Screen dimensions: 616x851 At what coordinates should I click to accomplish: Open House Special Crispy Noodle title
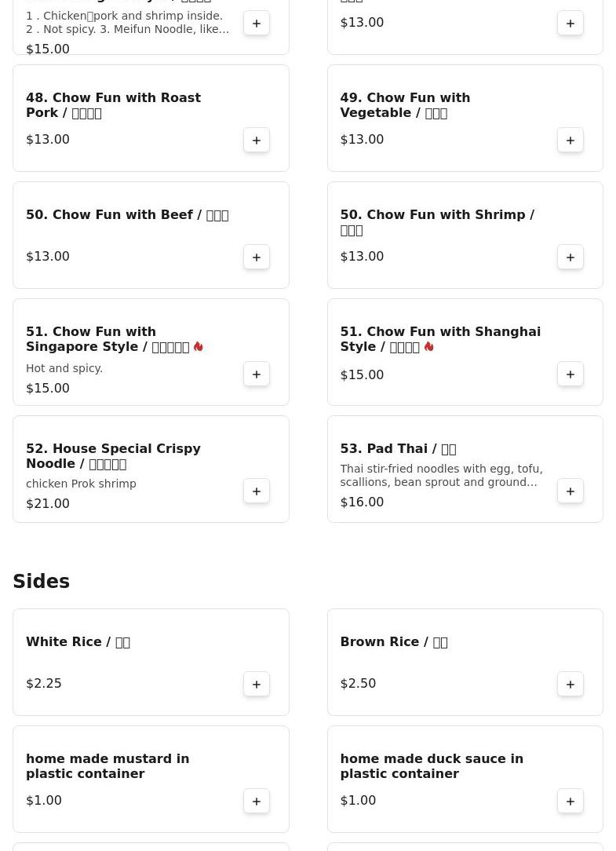(x=113, y=456)
